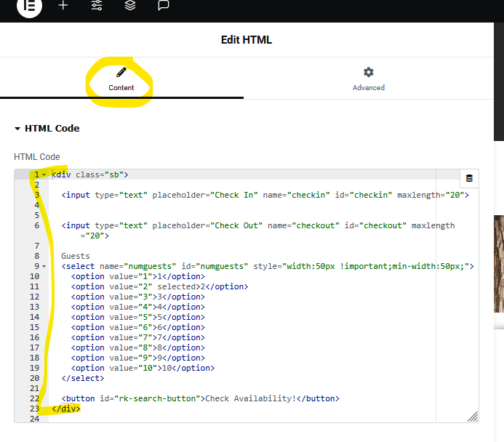The width and height of the screenshot is (504, 442).
Task: Fold the div block at line 1
Action: (44, 174)
